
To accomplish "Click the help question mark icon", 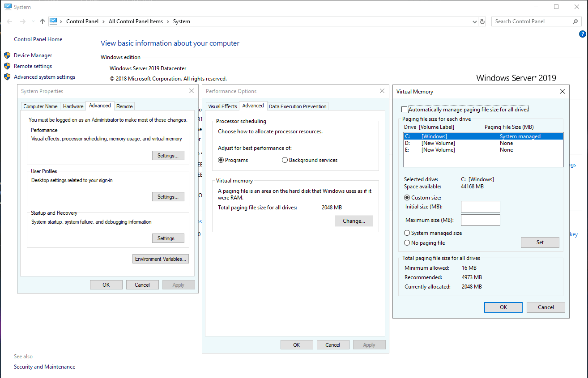I will (x=582, y=34).
